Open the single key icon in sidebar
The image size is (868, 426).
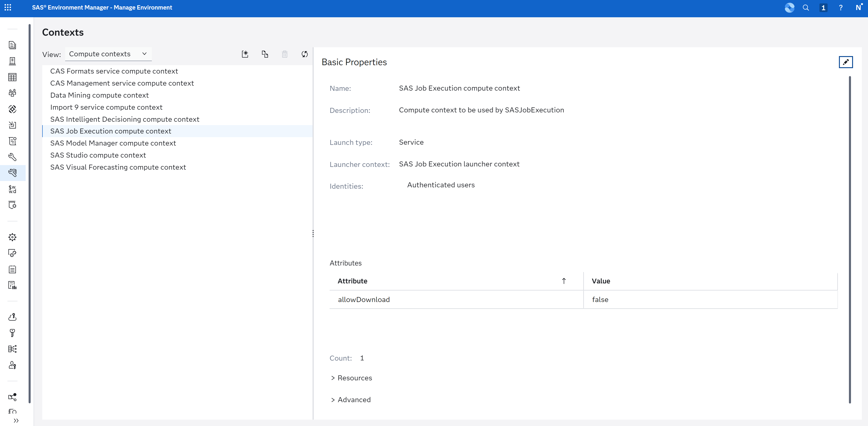[12, 333]
